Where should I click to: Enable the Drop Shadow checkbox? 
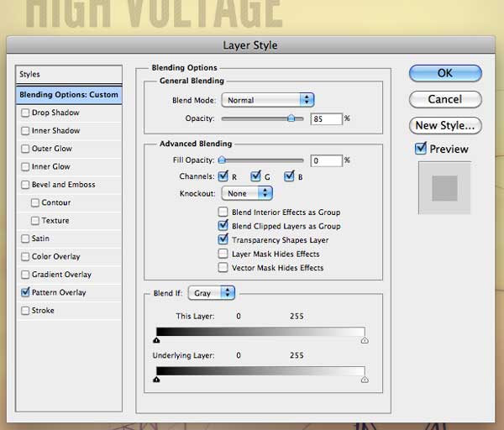click(x=25, y=113)
